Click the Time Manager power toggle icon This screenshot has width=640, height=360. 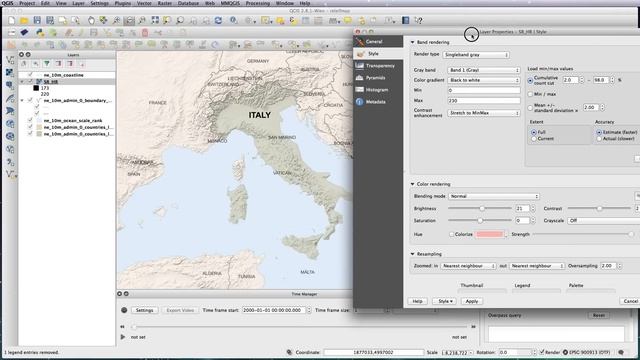point(124,310)
